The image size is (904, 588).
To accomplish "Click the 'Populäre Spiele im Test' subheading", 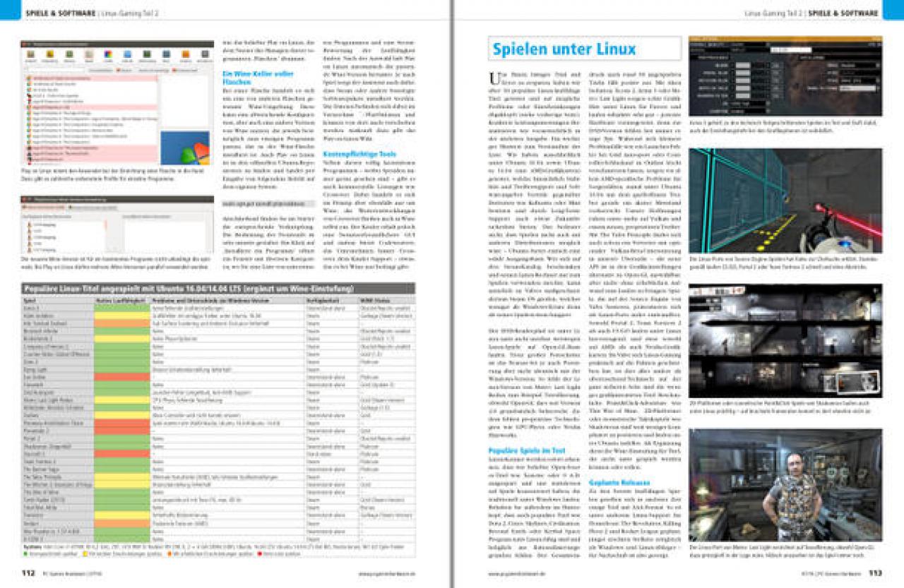I will pos(527,450).
